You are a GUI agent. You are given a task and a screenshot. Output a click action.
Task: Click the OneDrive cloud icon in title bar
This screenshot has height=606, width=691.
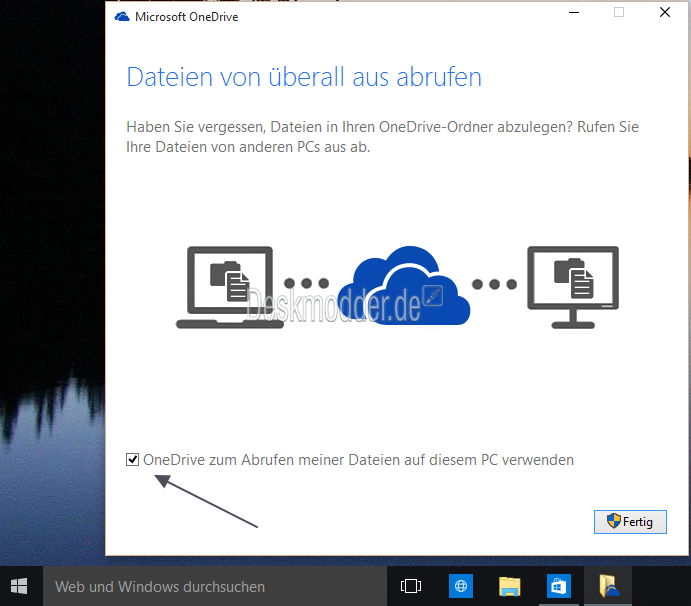tap(122, 17)
